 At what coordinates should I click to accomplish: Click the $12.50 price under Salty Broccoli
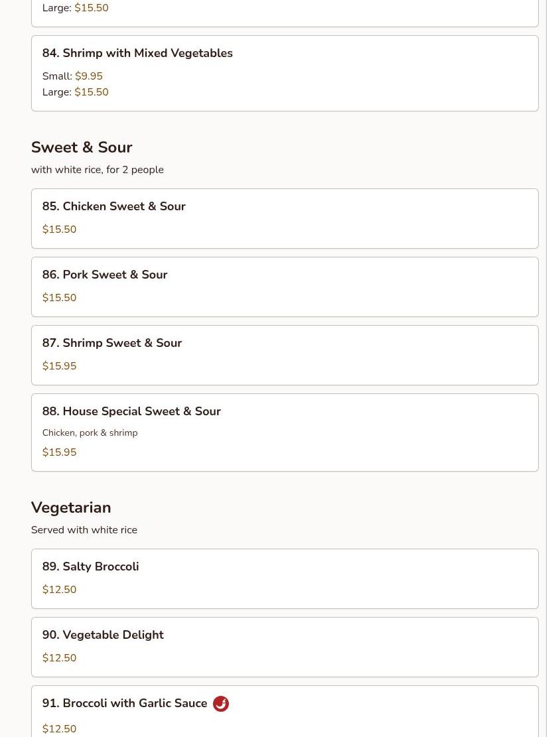59,590
